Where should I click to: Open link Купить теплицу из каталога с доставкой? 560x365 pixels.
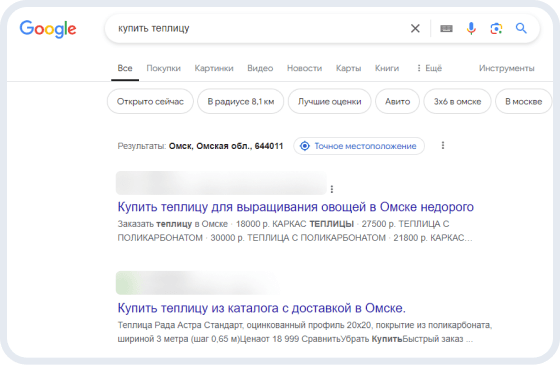(261, 308)
